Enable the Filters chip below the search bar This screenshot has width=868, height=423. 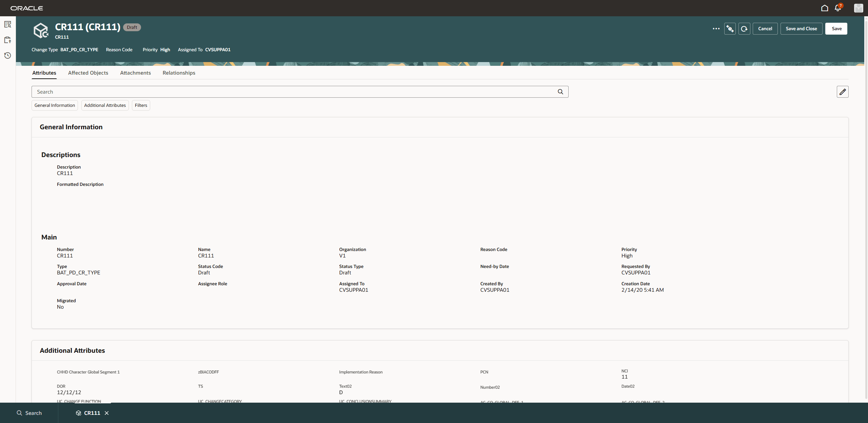click(141, 105)
